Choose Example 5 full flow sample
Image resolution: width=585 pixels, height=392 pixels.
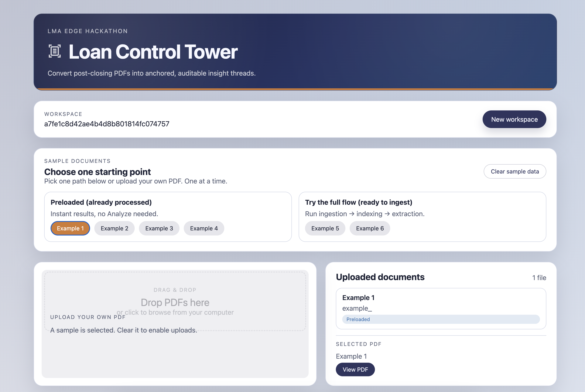(325, 228)
